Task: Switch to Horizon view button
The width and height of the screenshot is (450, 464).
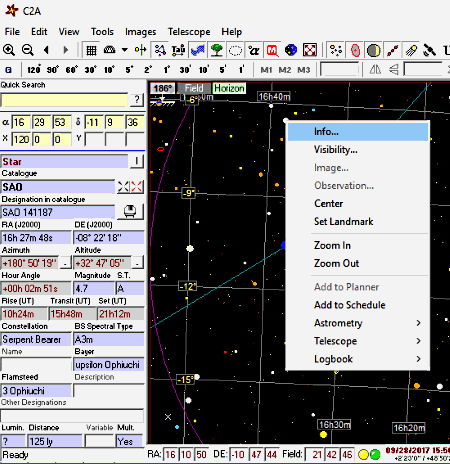Action: [229, 88]
